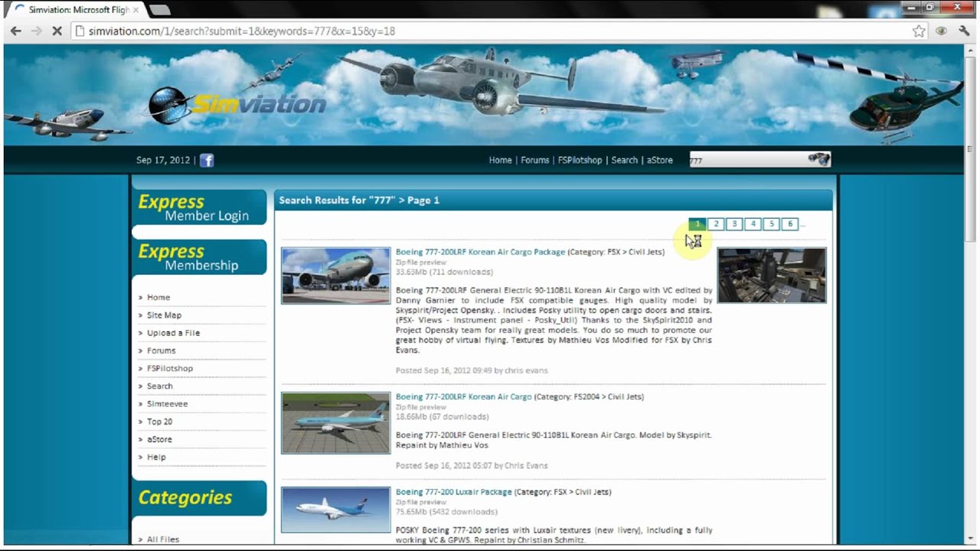Open the cockpit preview thumbnail
The height and width of the screenshot is (551, 980).
772,275
